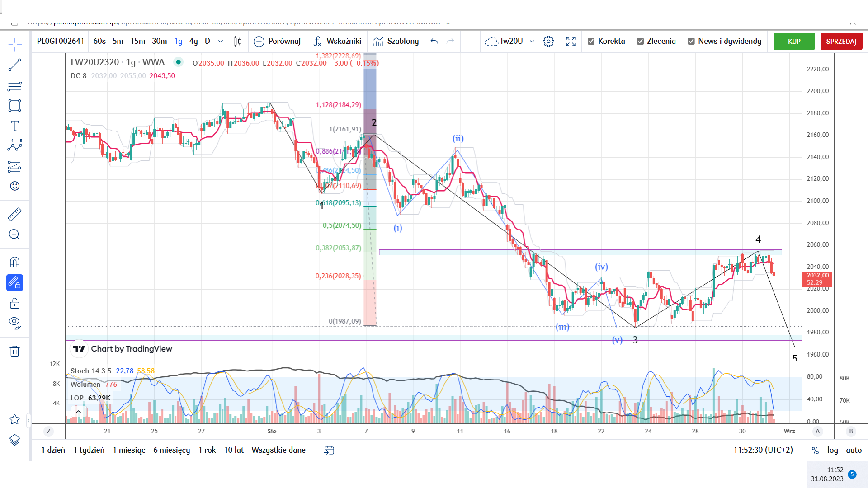Open the forecasting and measurement tools
Image resolution: width=868 pixels, height=488 pixels.
pyautogui.click(x=14, y=167)
